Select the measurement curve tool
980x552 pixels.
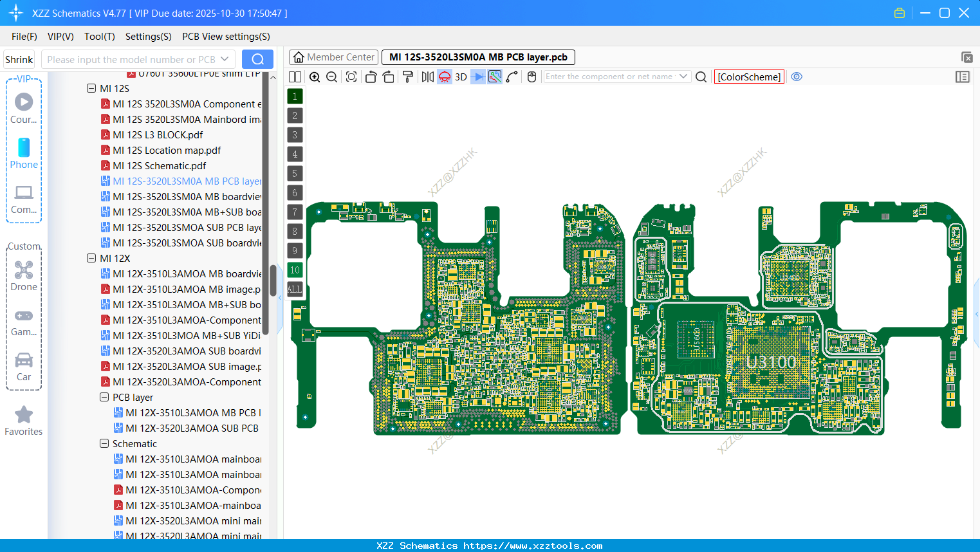[512, 77]
